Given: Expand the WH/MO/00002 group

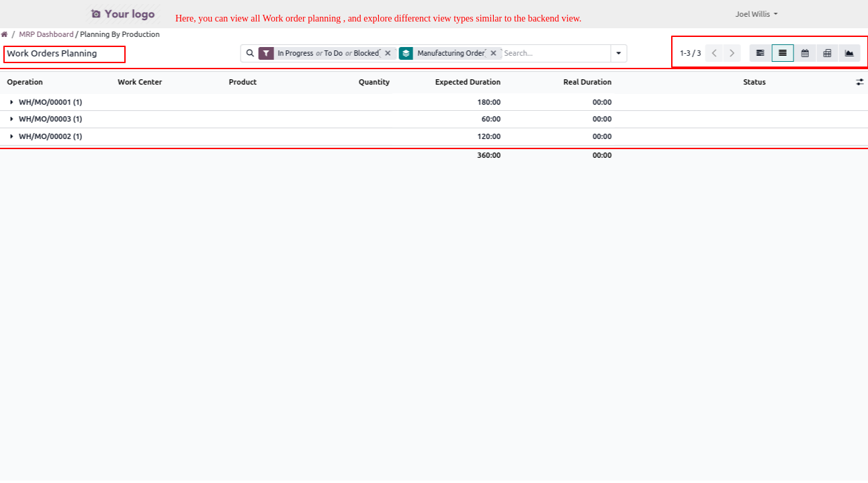Looking at the screenshot, I should (x=46, y=136).
